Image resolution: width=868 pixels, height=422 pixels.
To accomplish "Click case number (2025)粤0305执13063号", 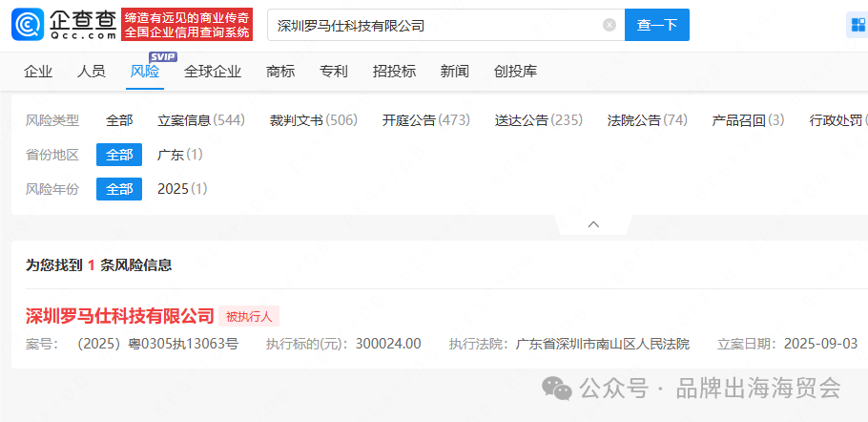I will point(157,344).
